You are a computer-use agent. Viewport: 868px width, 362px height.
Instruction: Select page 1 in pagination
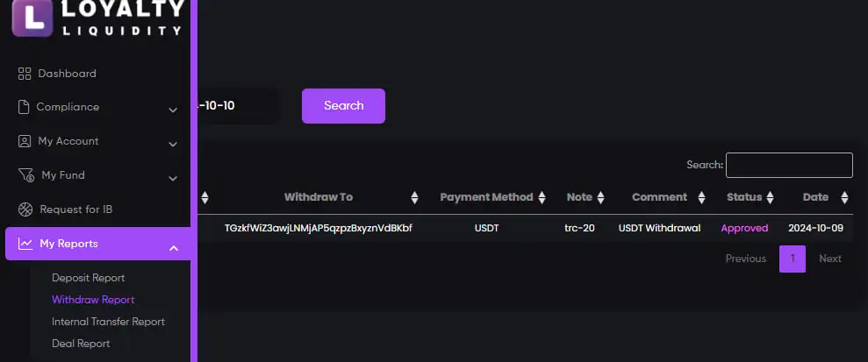(792, 259)
